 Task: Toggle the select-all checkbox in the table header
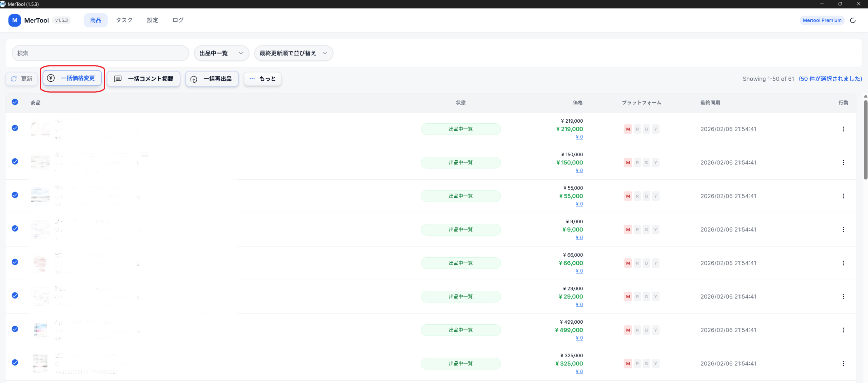coord(15,102)
